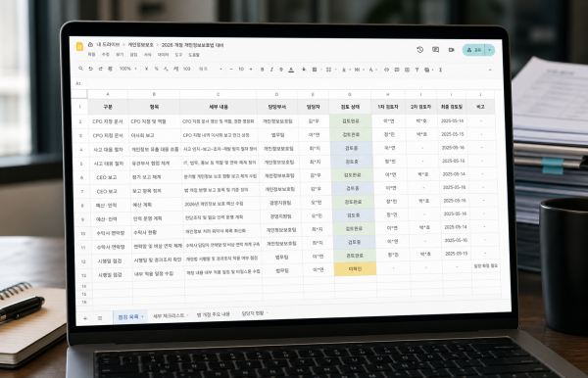This screenshot has height=378, width=588.
Task: Collapse the toolbar with the chevron
Action: click(490, 71)
